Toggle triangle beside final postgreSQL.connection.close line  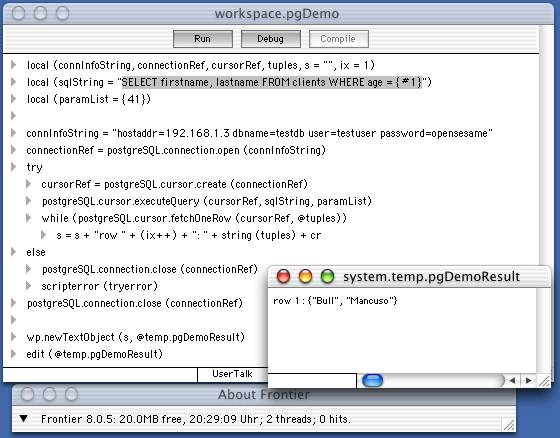click(x=14, y=303)
